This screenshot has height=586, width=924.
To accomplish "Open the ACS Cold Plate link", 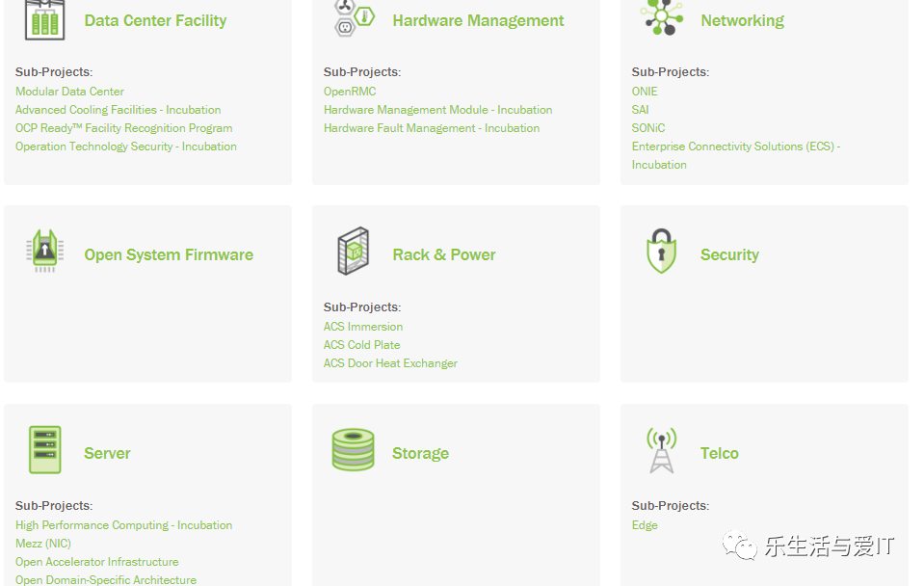I will [x=362, y=345].
